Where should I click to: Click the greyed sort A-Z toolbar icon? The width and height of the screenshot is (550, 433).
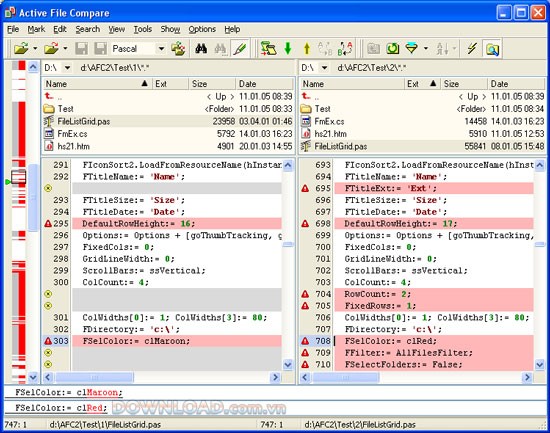coord(442,48)
